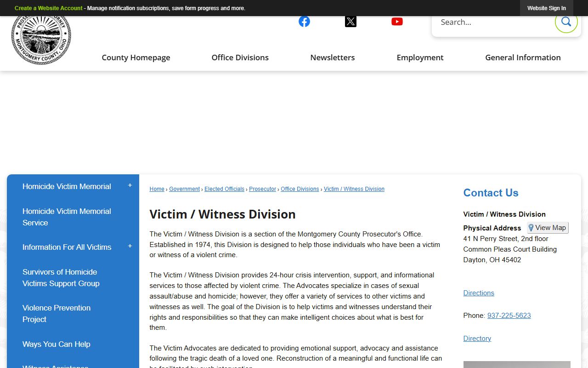588x368 pixels.
Task: Open the General Information menu
Action: point(523,57)
